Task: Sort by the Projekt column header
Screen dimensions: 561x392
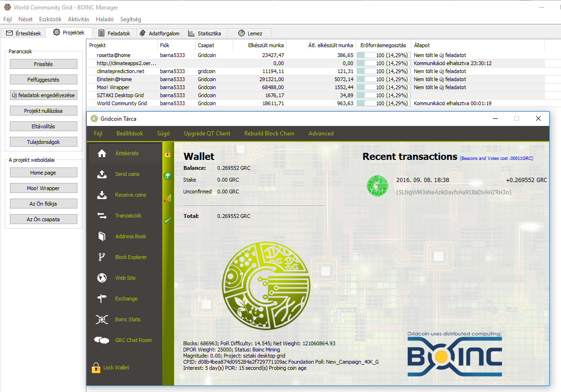Action: [122, 45]
